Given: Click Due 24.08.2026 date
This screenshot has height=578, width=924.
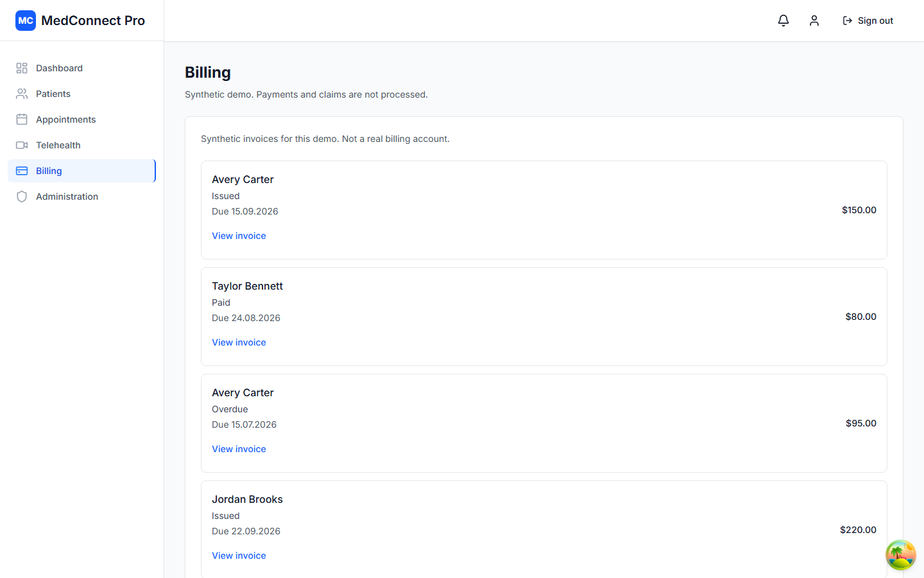Looking at the screenshot, I should (x=246, y=318).
